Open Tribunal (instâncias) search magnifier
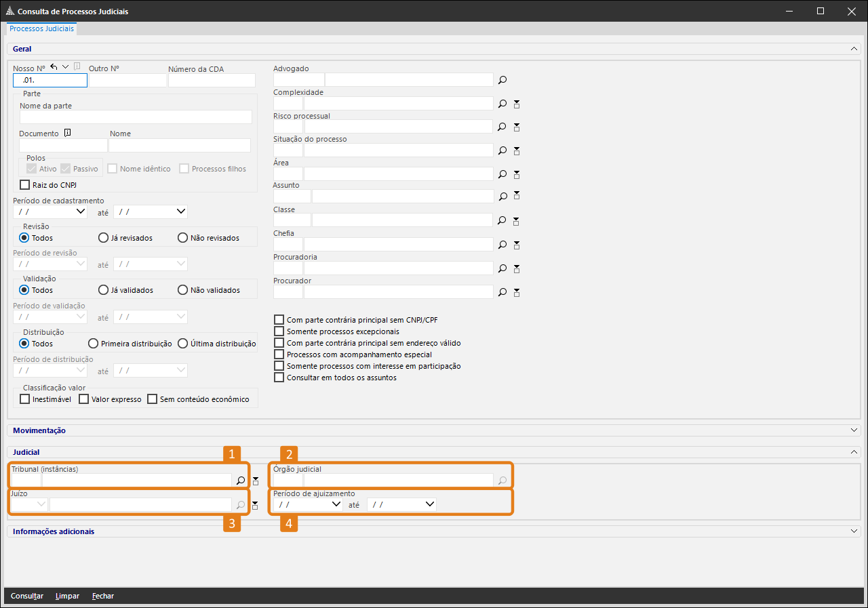 pyautogui.click(x=240, y=481)
